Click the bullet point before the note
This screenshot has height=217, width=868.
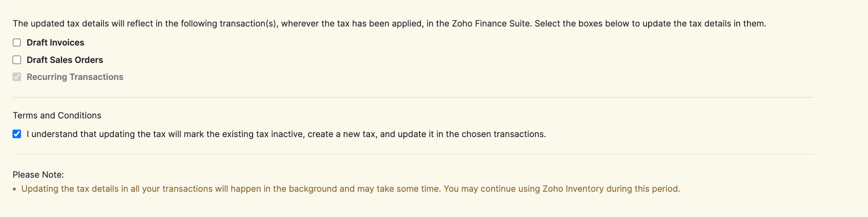click(14, 189)
